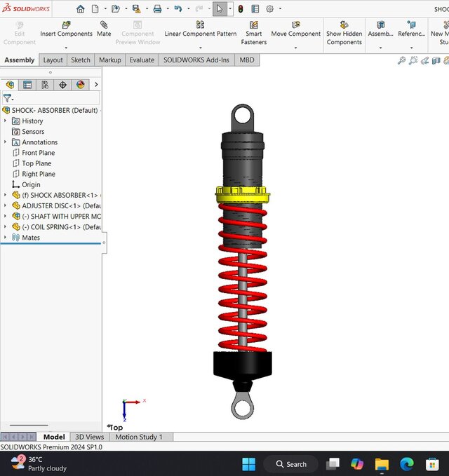
Task: Expand SHOCK ABSORBER<1> component node
Action: [x=5, y=195]
